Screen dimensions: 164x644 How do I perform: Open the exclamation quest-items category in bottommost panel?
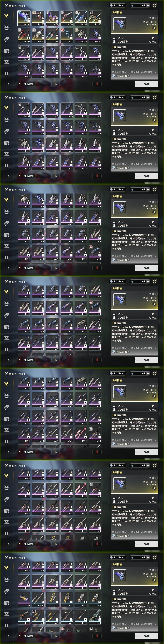click(x=7, y=625)
